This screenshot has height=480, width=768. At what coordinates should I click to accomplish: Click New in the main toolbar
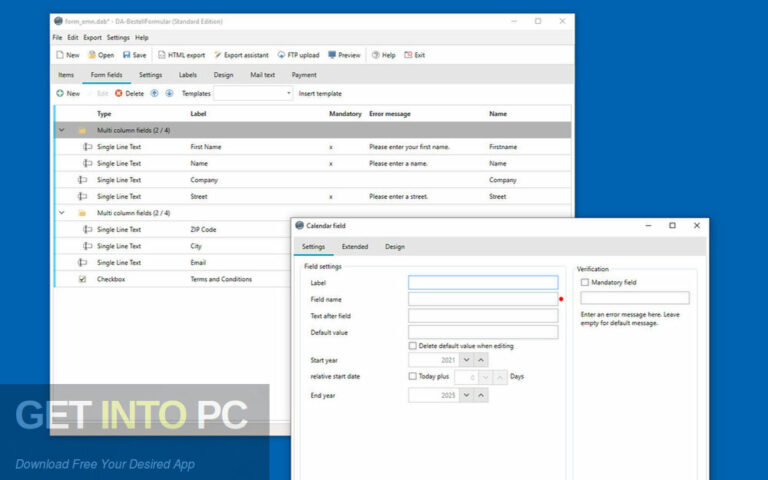pyautogui.click(x=68, y=55)
